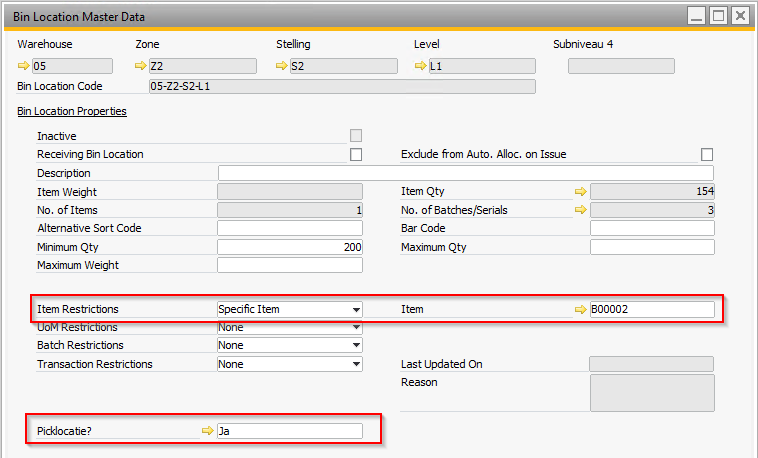758x458 pixels.
Task: Open No. of Batches/Serials link arrow
Action: point(579,210)
